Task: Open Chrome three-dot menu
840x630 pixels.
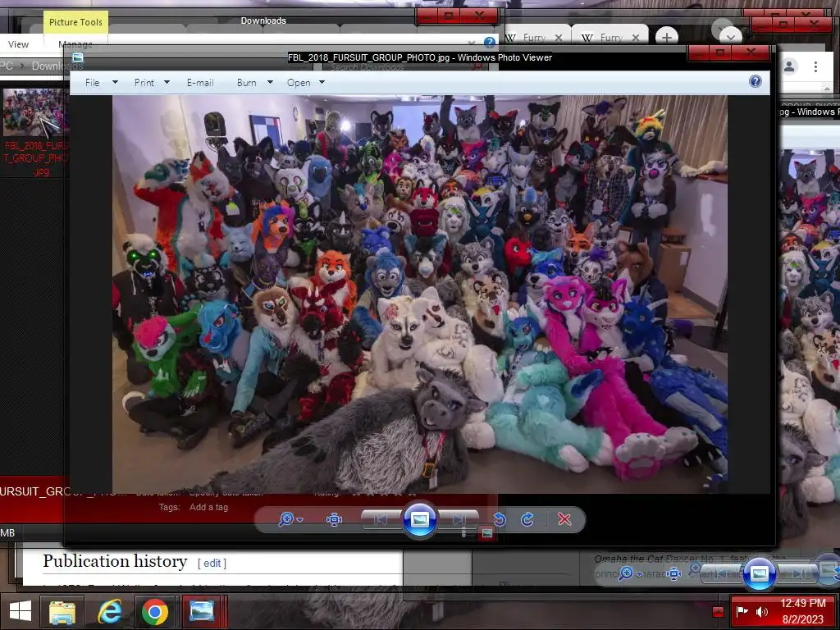Action: pos(815,66)
